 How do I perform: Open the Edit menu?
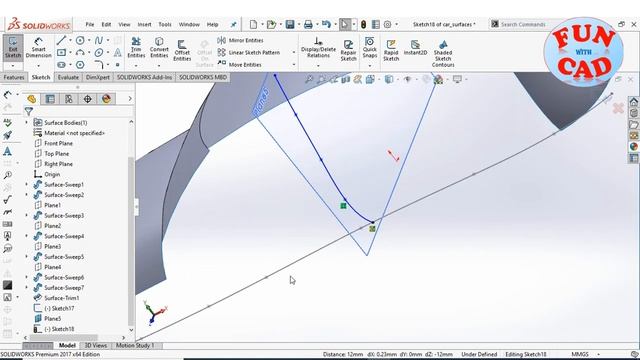107,24
